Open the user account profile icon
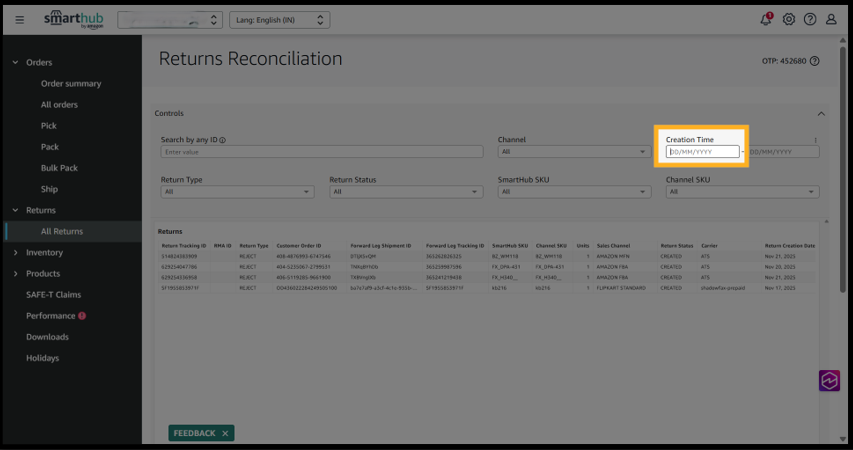 click(831, 20)
